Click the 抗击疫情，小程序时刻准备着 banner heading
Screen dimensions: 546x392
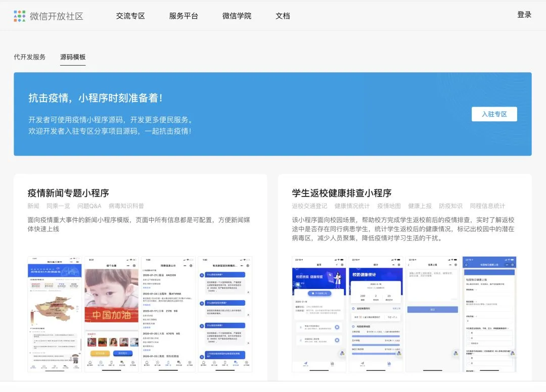point(96,98)
